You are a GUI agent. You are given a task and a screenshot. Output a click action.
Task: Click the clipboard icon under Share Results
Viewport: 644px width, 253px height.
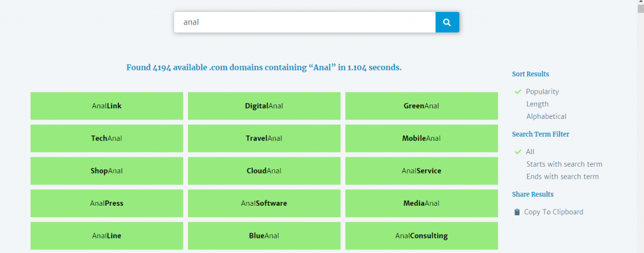coord(517,212)
